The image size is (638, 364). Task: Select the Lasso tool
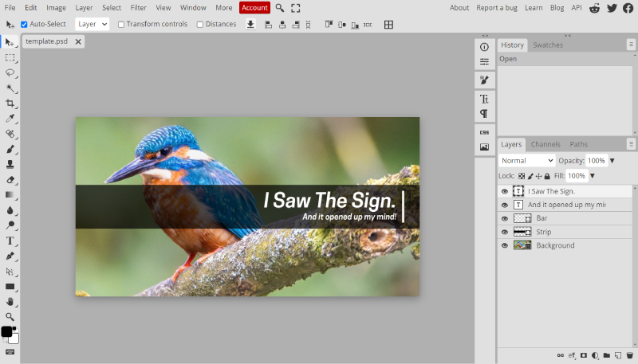tap(10, 73)
